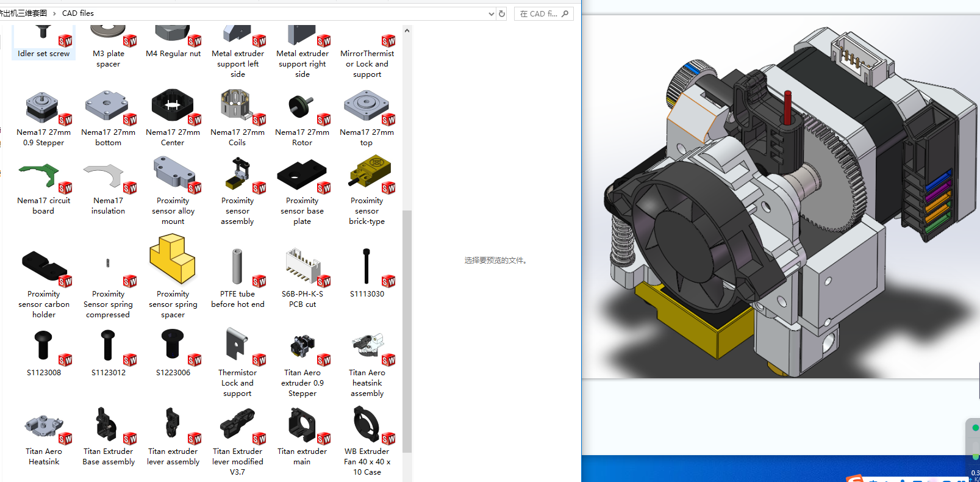Select the Nema17 27mm Coils part

(x=238, y=118)
